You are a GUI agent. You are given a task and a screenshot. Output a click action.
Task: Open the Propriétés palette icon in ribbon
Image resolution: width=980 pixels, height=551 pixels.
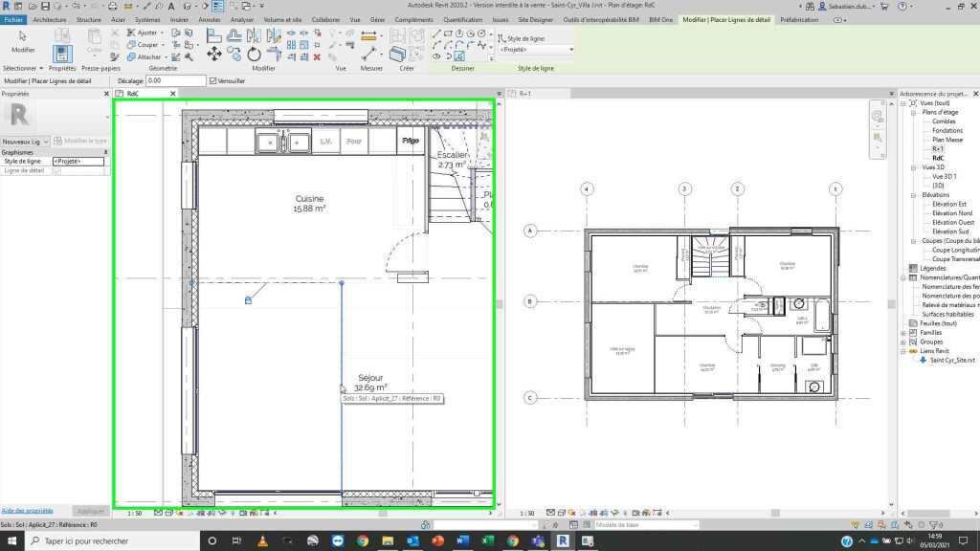(x=62, y=54)
